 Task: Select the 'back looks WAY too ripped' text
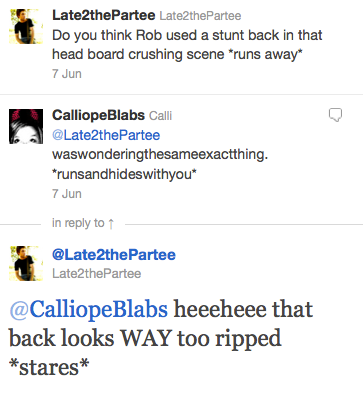click(x=145, y=338)
